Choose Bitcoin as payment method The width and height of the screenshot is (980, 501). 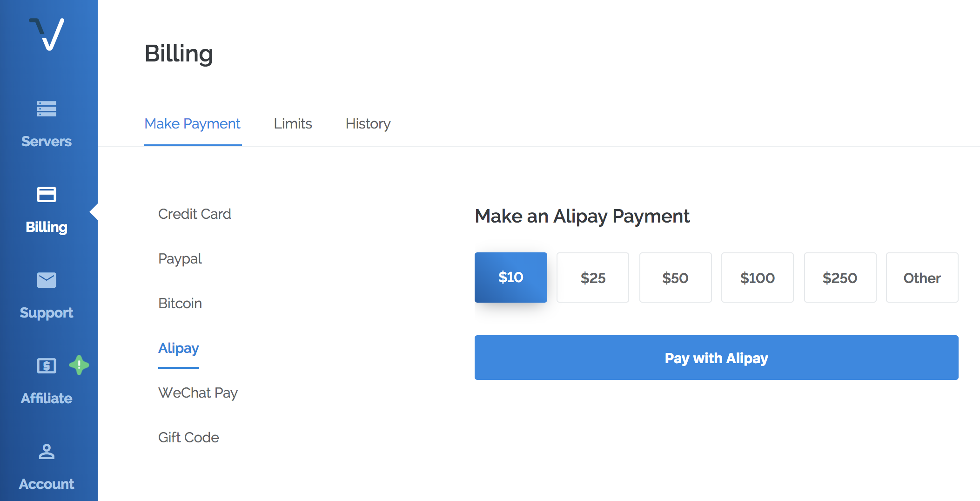[x=180, y=304]
